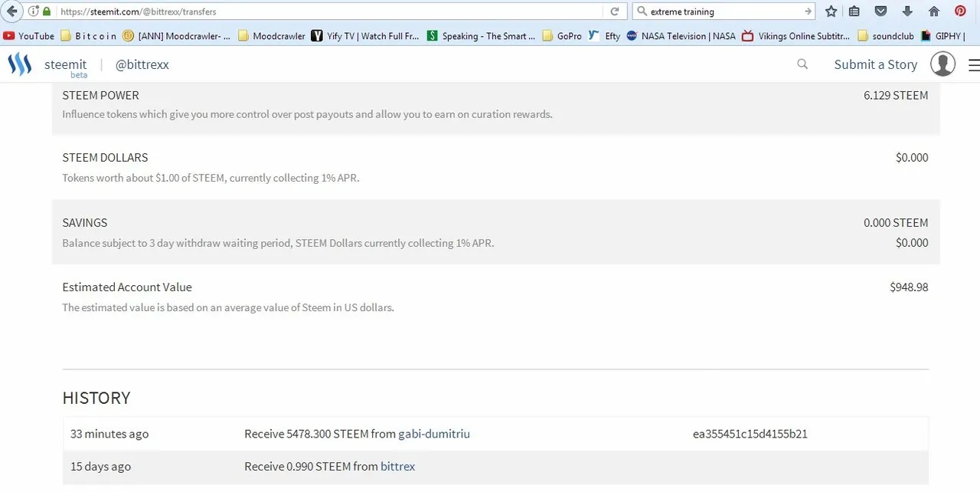Open the gabi-dumitriu account link
Viewport: 980px width, 492px height.
coord(434,434)
